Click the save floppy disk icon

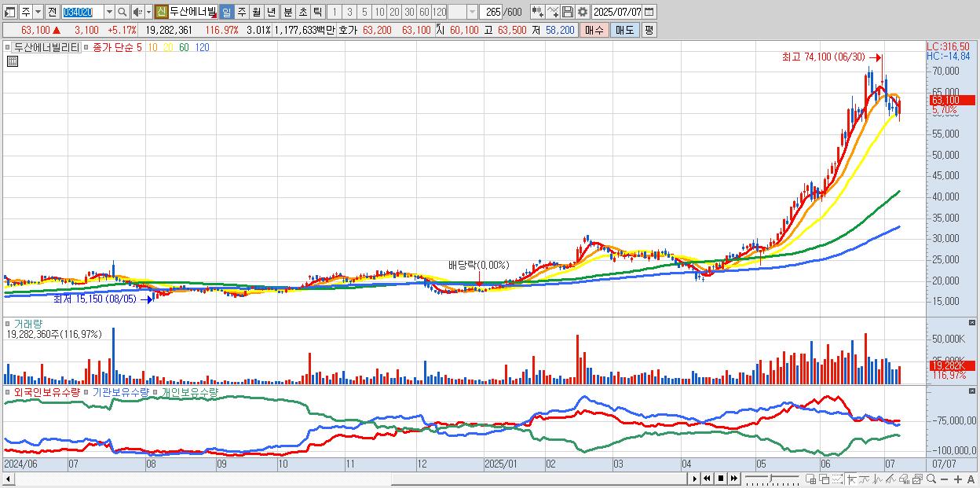tap(568, 12)
